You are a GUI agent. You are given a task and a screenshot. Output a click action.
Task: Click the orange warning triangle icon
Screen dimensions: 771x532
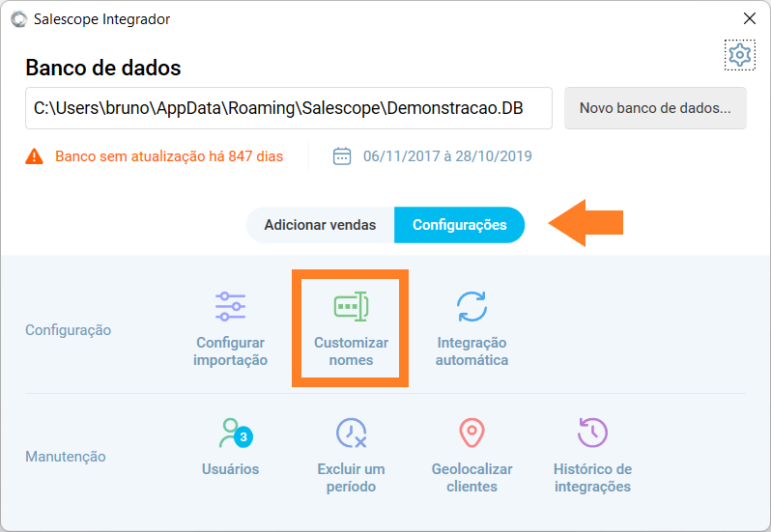(x=34, y=156)
